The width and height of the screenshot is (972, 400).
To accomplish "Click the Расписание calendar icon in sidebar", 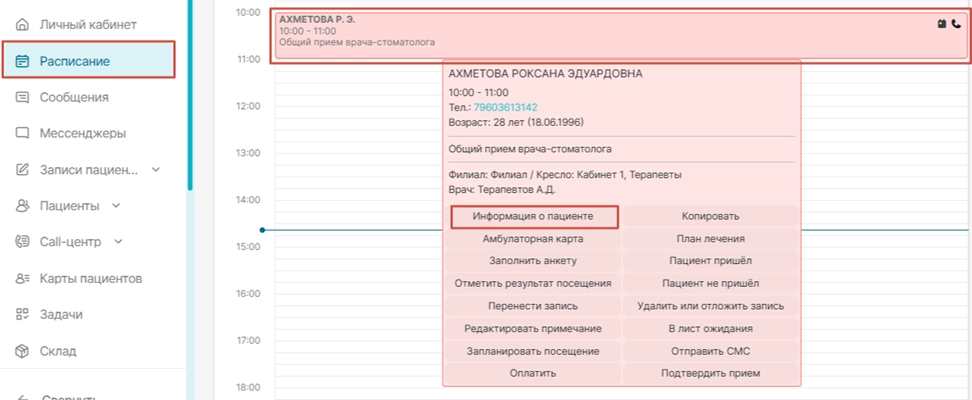I will click(x=21, y=61).
